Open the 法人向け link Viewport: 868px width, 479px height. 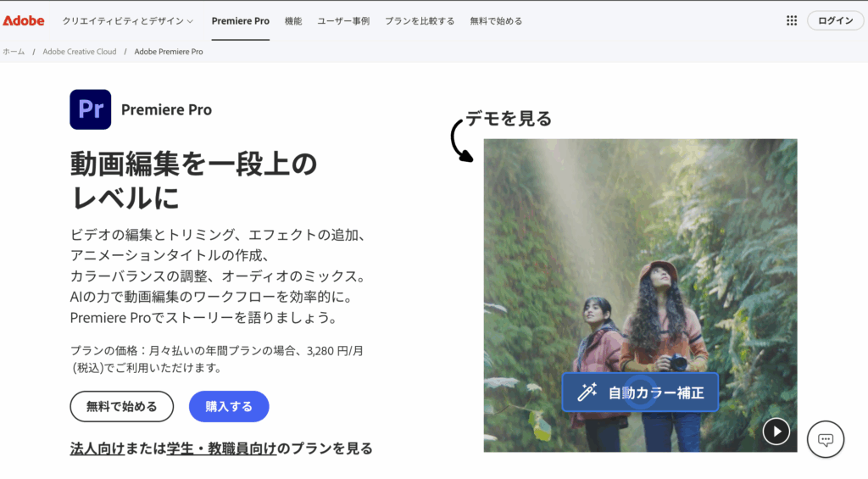pyautogui.click(x=97, y=448)
